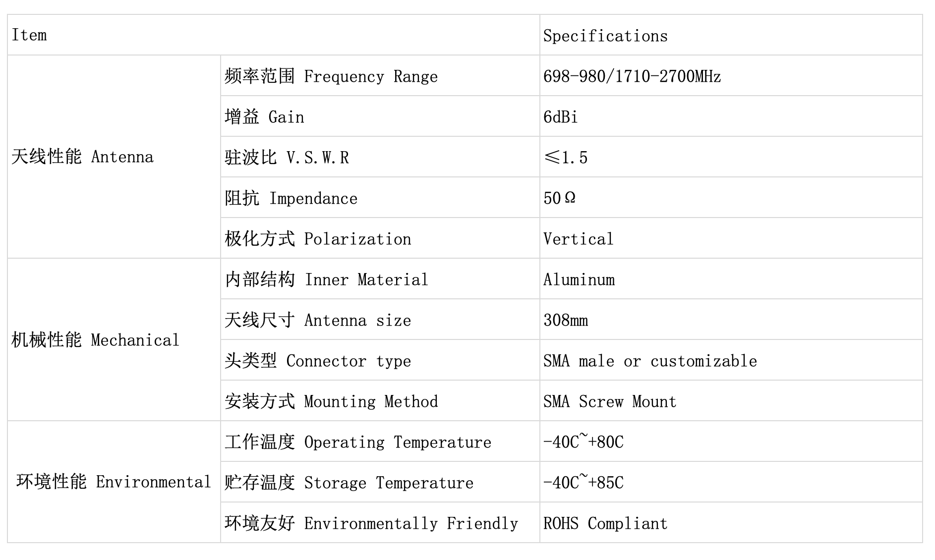
Task: Select the Gain row label
Action: [380, 116]
